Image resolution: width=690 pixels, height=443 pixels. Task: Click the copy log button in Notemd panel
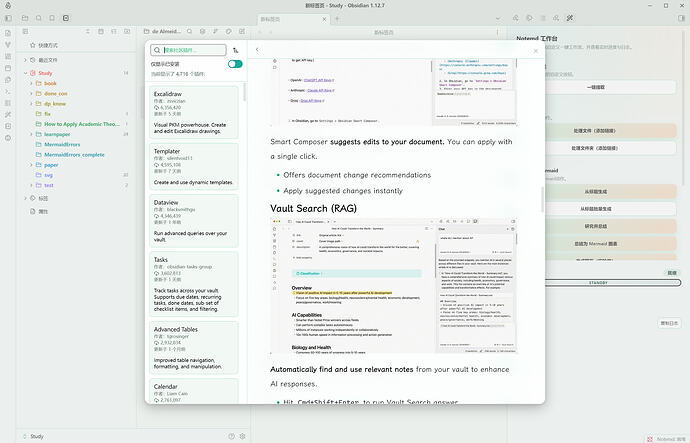[x=669, y=323]
